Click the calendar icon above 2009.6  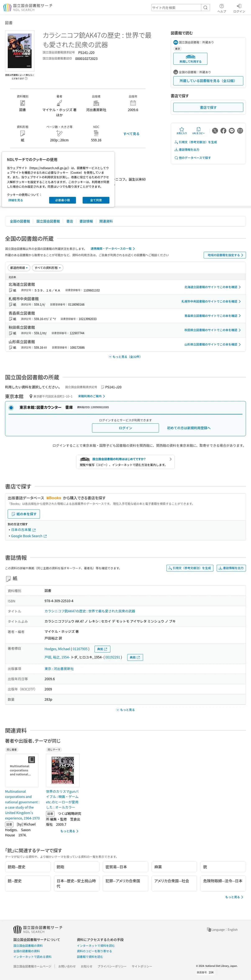(x=133, y=103)
